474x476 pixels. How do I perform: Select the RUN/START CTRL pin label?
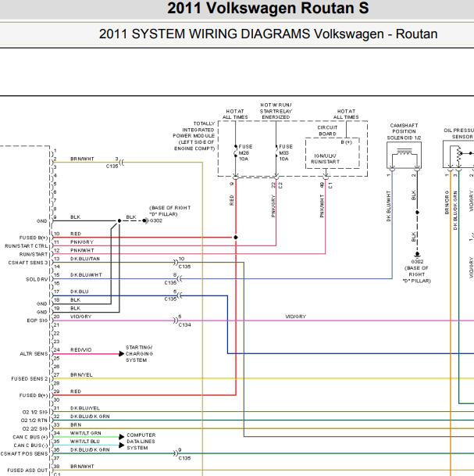(27, 246)
